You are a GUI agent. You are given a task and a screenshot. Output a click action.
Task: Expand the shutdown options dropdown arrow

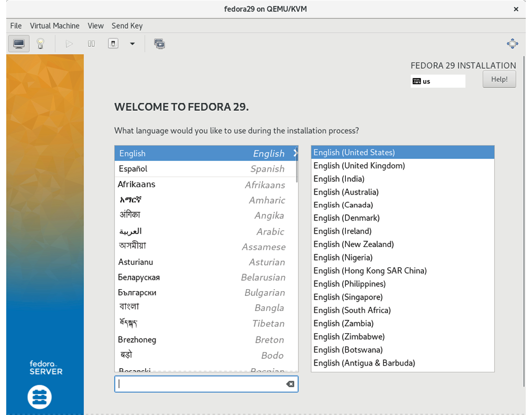132,44
